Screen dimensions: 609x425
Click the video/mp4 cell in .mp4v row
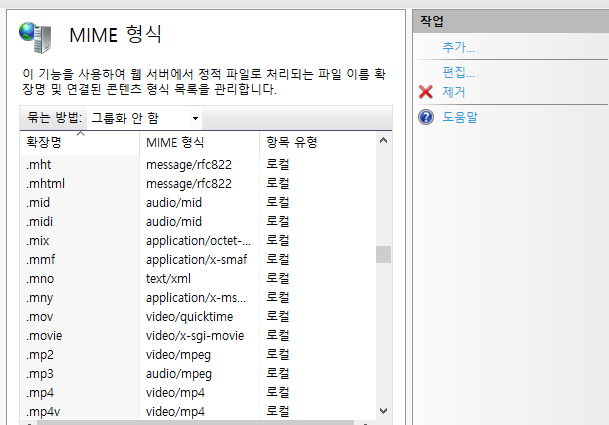pos(175,412)
